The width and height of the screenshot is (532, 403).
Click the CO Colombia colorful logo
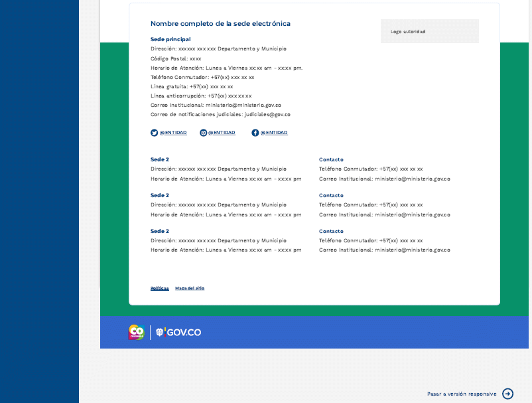(136, 332)
